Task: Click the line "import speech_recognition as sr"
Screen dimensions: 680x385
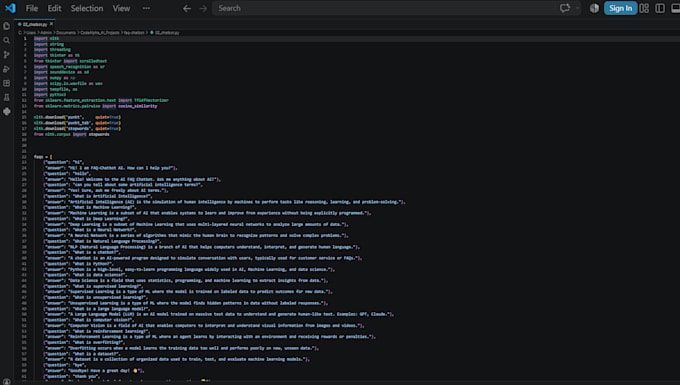Action: point(69,67)
